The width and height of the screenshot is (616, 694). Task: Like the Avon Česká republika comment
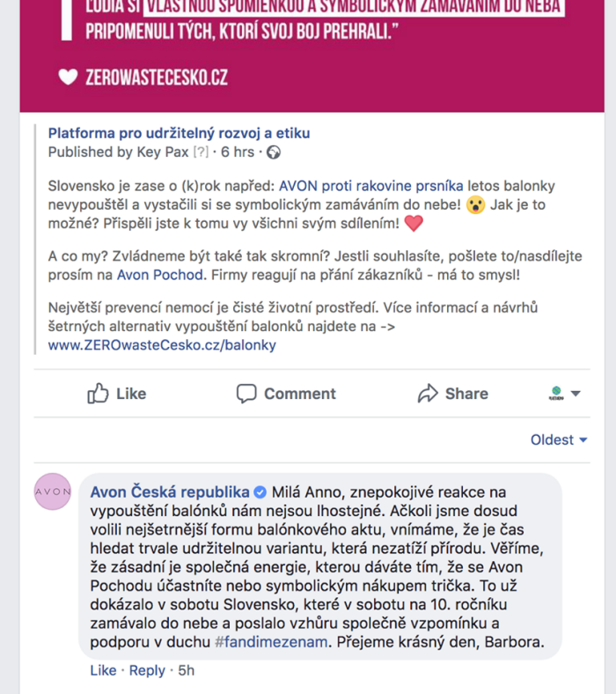point(103,670)
